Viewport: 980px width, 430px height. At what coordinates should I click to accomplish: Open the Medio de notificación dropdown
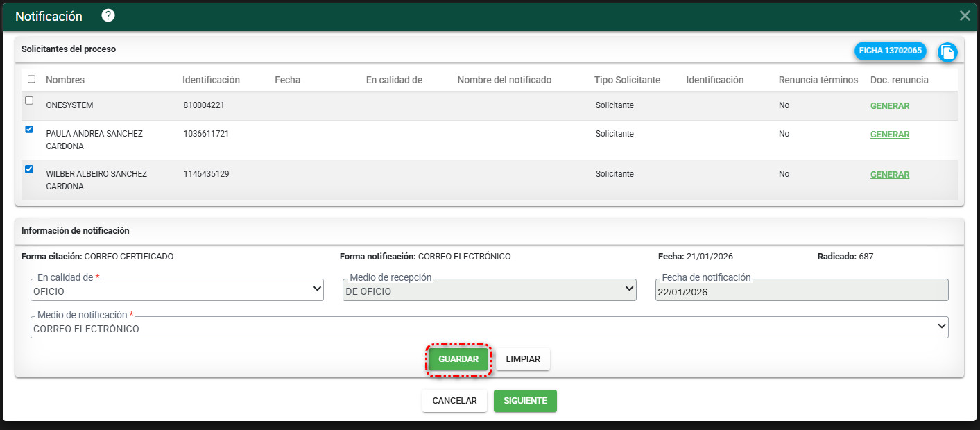(x=489, y=329)
